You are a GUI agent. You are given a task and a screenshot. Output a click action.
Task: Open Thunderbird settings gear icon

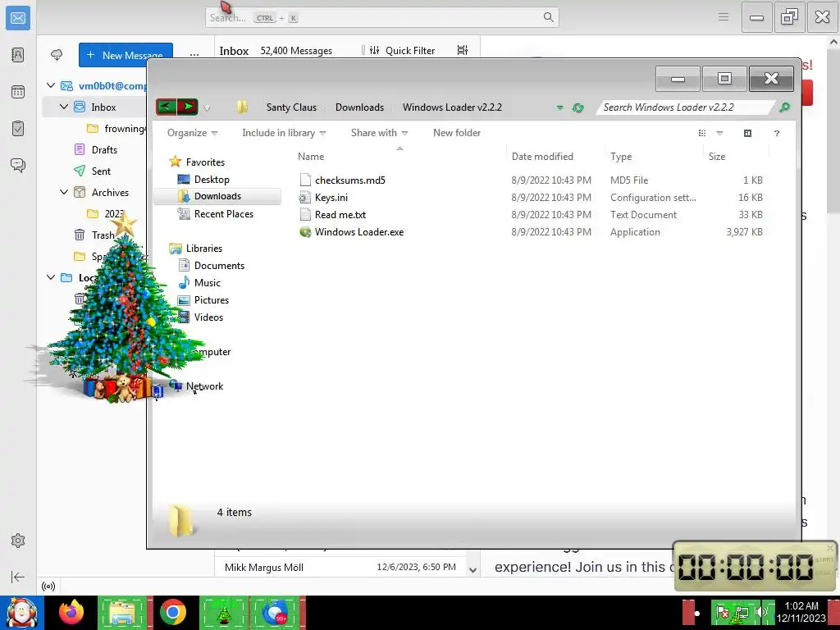pos(18,541)
